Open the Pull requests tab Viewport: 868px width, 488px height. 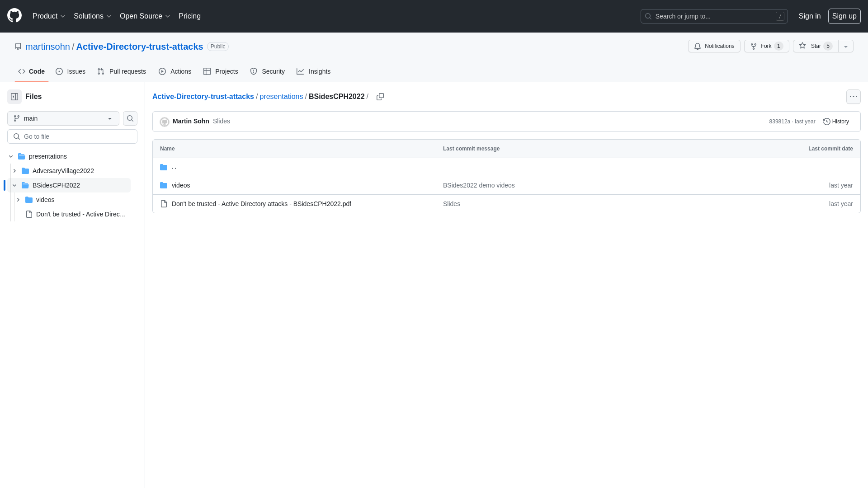pyautogui.click(x=122, y=71)
